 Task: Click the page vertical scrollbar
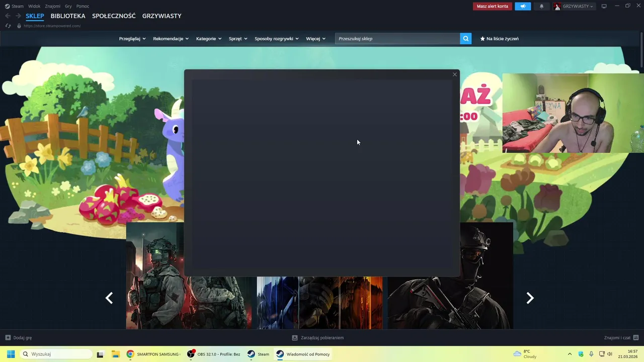[x=641, y=50]
